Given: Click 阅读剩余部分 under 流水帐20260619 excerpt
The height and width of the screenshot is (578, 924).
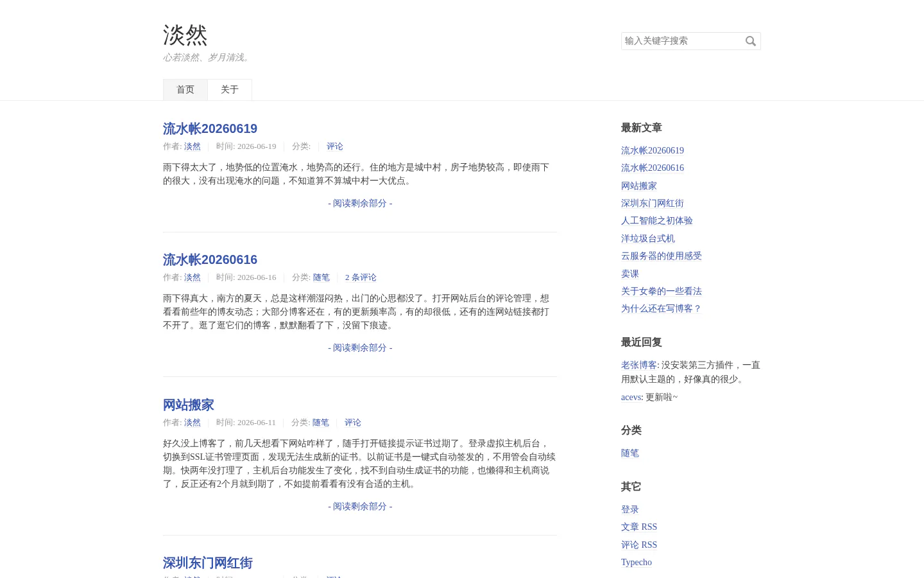Looking at the screenshot, I should (360, 204).
